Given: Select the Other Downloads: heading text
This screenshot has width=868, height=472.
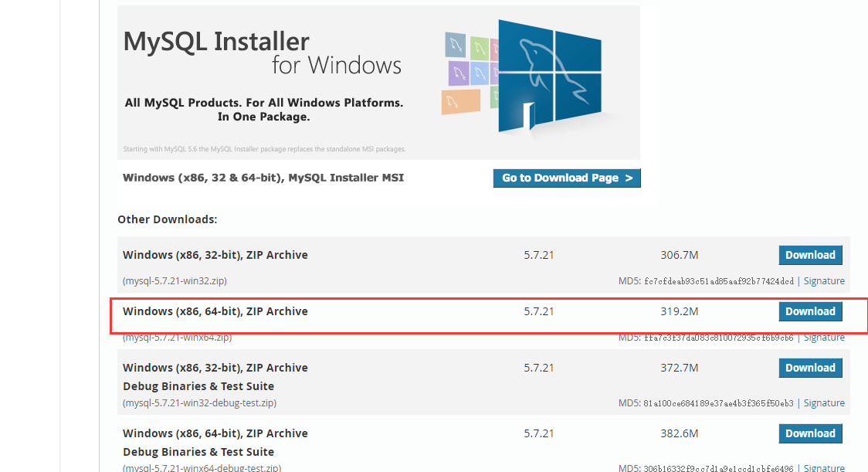Looking at the screenshot, I should 167,219.
